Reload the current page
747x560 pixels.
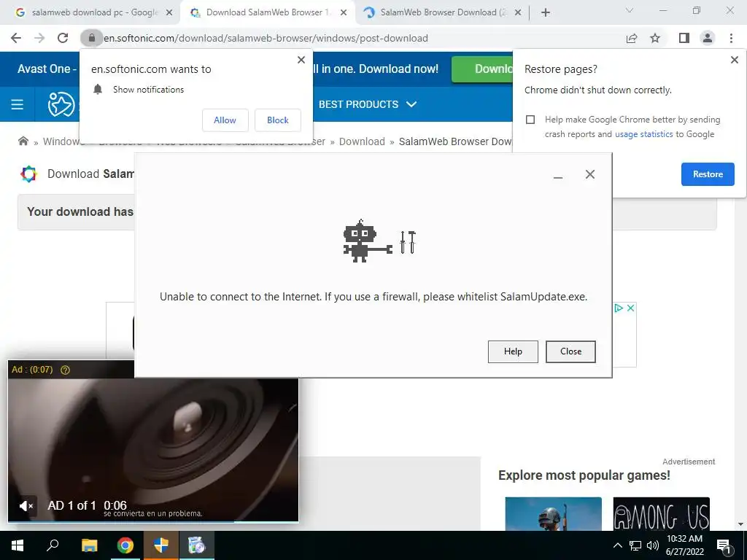click(x=63, y=38)
